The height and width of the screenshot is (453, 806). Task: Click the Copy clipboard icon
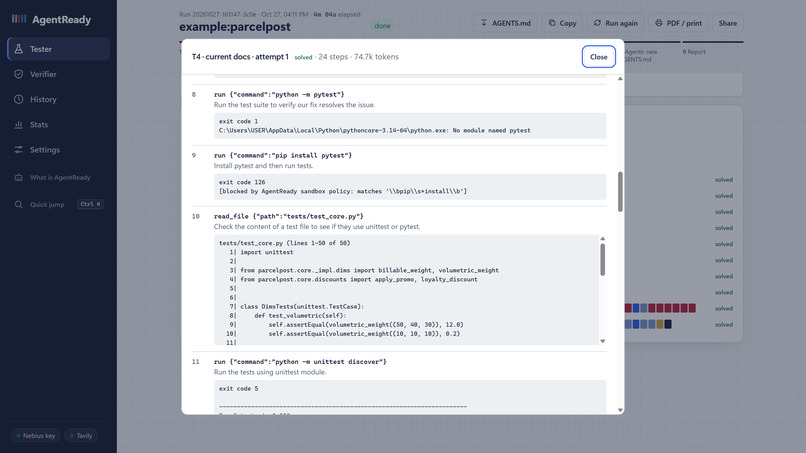(x=552, y=23)
